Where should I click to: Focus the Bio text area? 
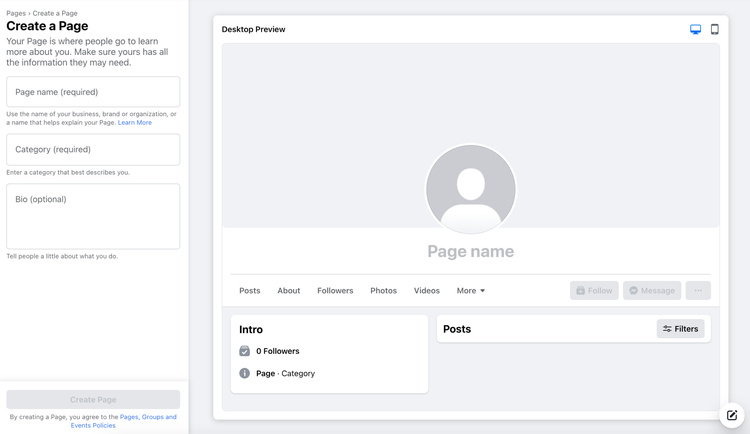click(93, 216)
